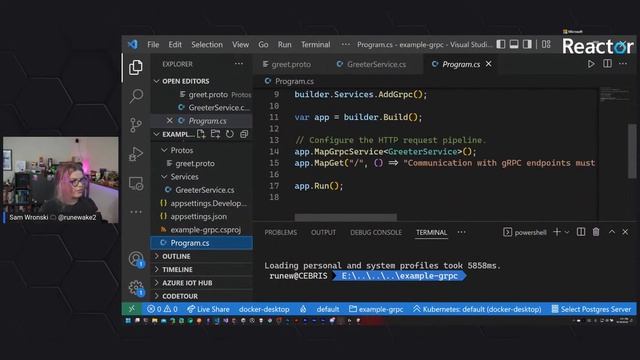
Task: Click docker-desktop context in status bar
Action: tap(264, 309)
